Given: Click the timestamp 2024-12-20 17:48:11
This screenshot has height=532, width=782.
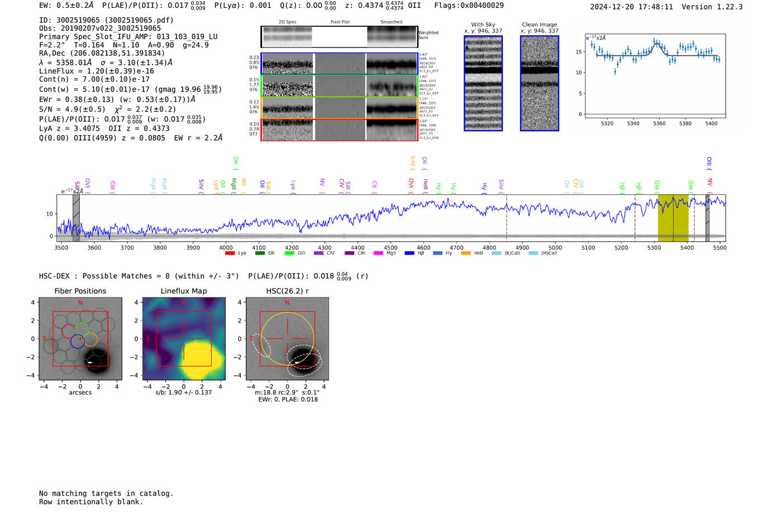Looking at the screenshot, I should [x=631, y=7].
